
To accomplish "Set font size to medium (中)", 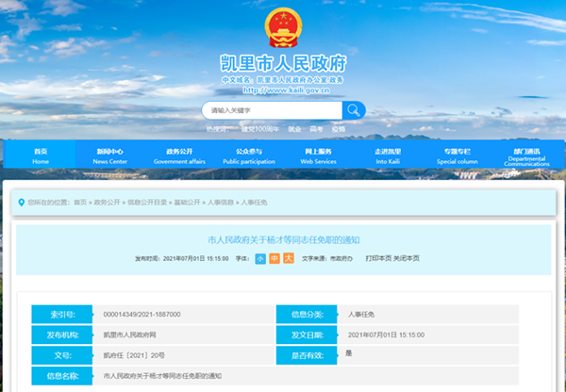I will pos(274,257).
